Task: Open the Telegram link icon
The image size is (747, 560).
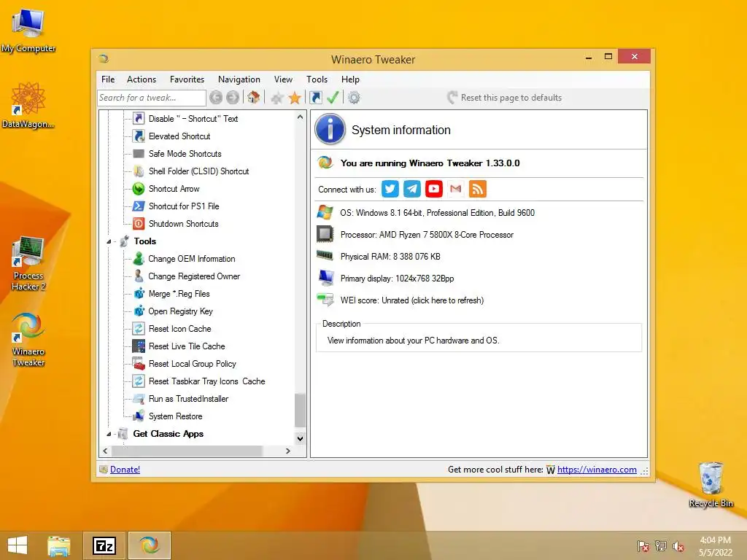Action: [x=412, y=189]
